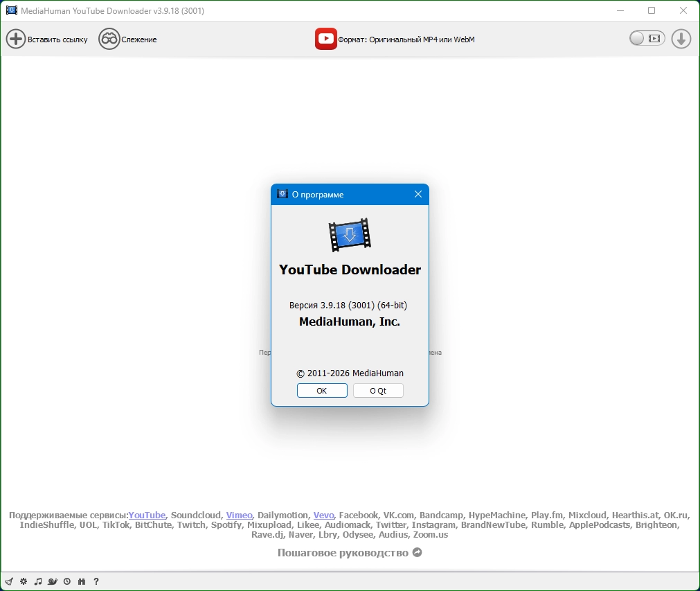The width and height of the screenshot is (700, 591).
Task: Open the Vevo link in supported services
Action: click(x=323, y=515)
